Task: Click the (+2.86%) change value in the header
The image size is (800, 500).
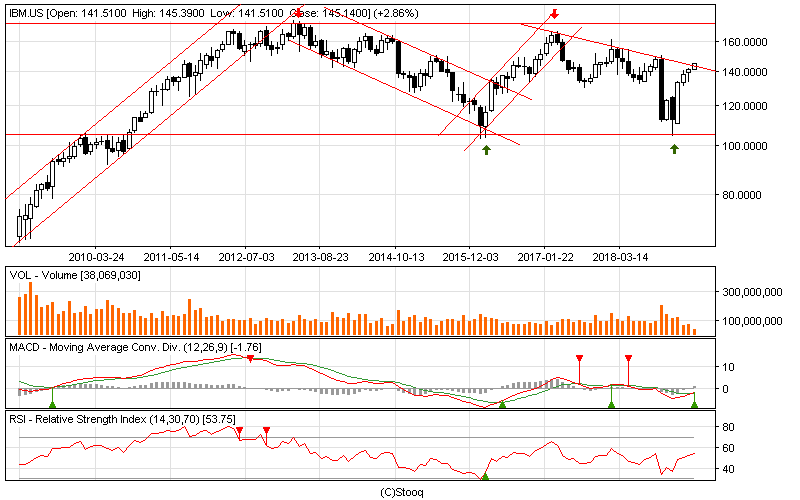Action: point(396,13)
